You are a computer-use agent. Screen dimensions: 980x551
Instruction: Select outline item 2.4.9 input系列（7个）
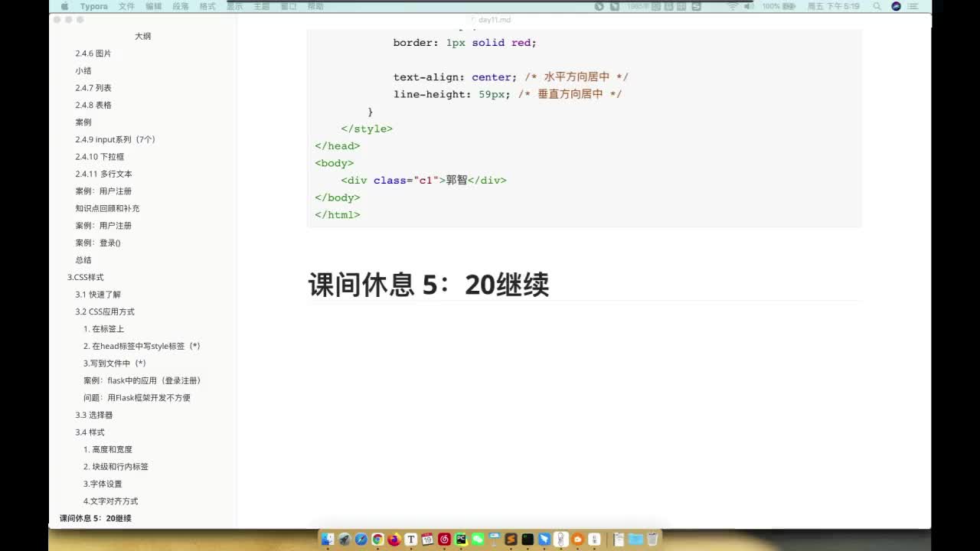(x=115, y=139)
